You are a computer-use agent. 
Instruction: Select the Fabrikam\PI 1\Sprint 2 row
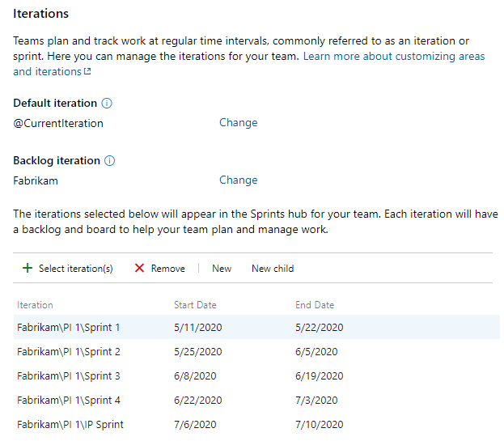(69, 352)
